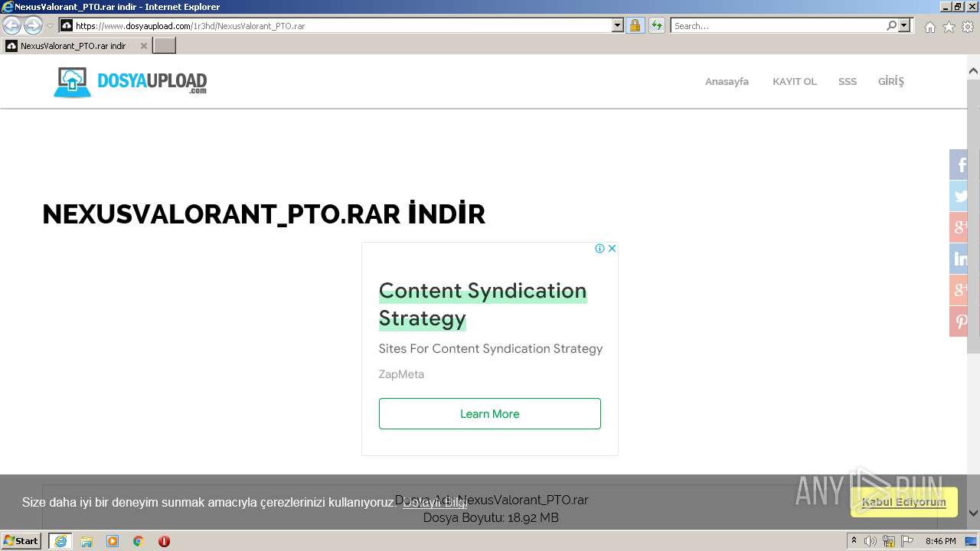The height and width of the screenshot is (551, 980).
Task: Click the NEXUSVALORANT_PTO.RAR İNDİR heading
Action: pyautogui.click(x=264, y=214)
